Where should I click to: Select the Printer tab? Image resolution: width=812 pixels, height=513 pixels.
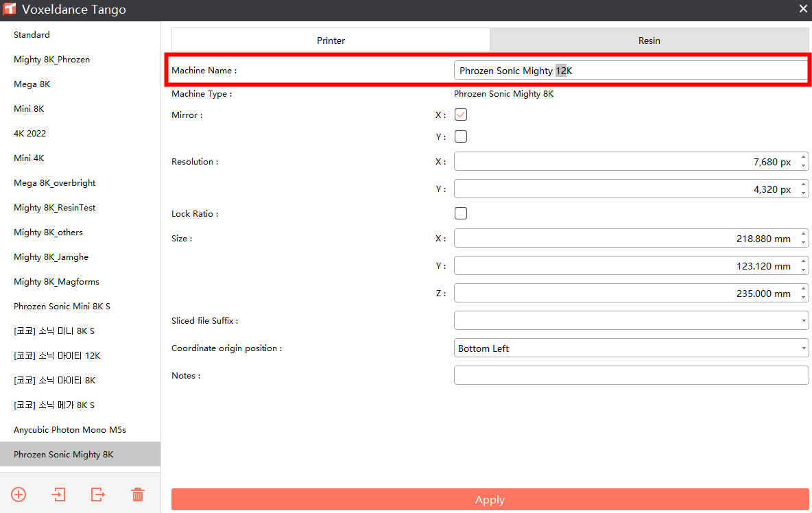[x=331, y=40]
